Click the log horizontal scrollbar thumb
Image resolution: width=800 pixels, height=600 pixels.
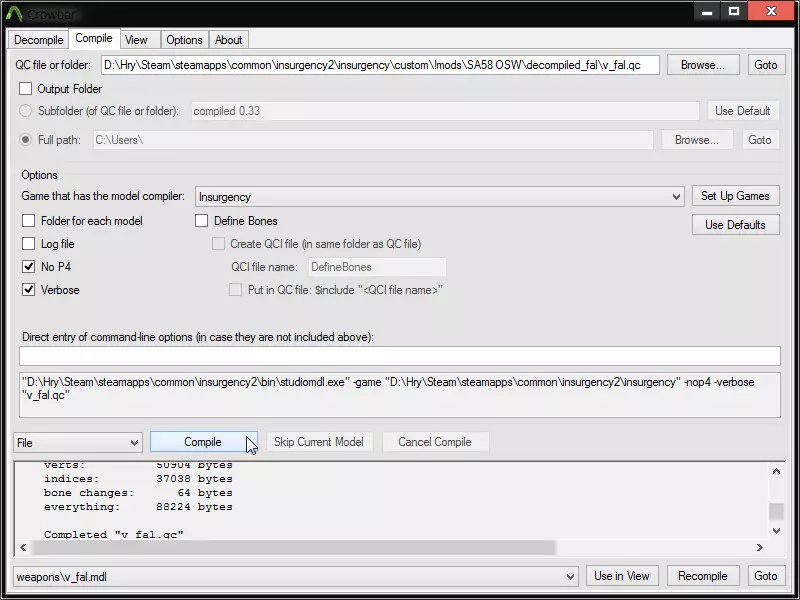point(294,547)
